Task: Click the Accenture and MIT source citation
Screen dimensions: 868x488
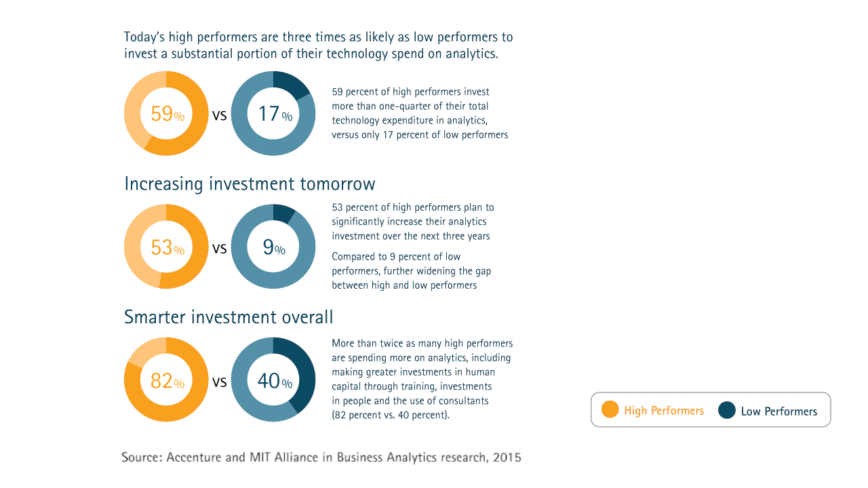Action: coord(321,457)
